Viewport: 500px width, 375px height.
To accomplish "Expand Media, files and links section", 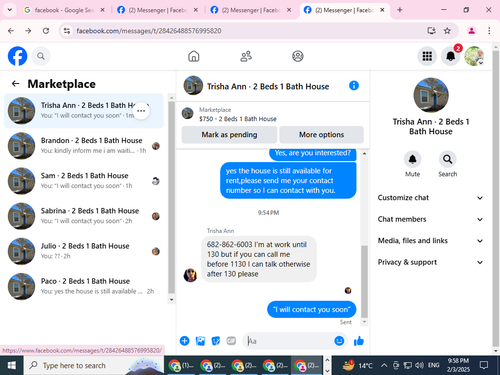I will point(430,241).
